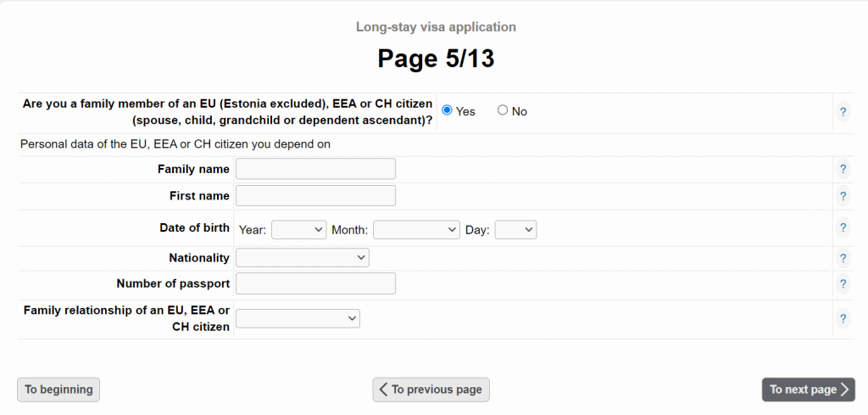Image resolution: width=868 pixels, height=415 pixels.
Task: Click help icon beside Nationality
Action: coord(843,258)
